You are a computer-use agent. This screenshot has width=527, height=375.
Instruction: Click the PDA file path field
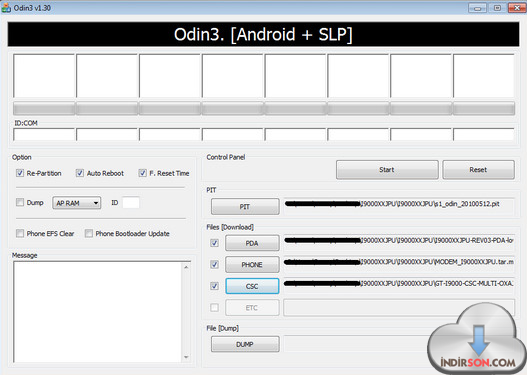[399, 243]
